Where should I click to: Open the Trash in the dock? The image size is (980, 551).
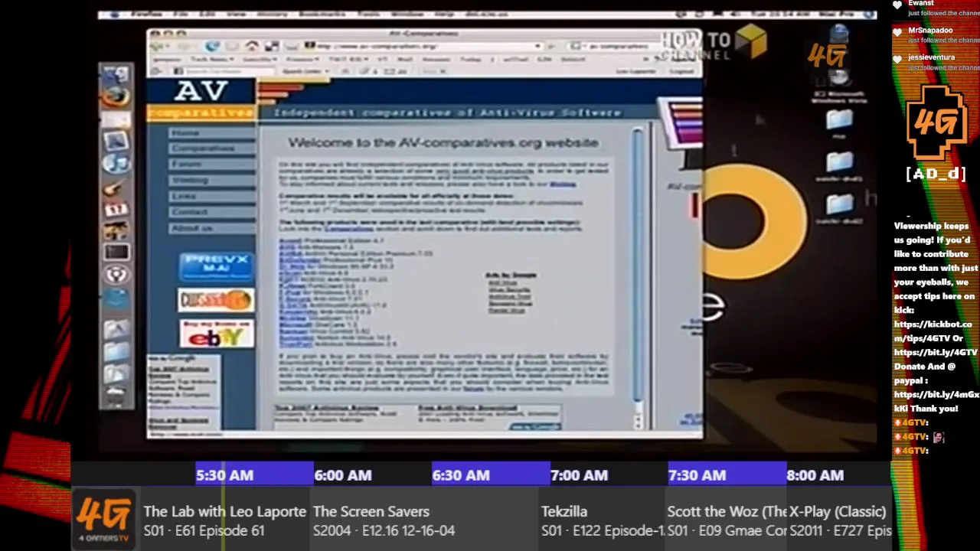click(x=116, y=396)
